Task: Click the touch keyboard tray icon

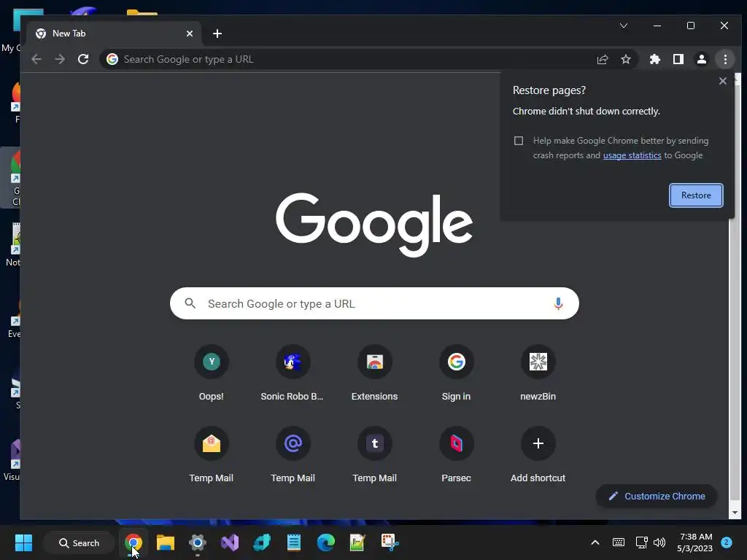Action: 619,542
